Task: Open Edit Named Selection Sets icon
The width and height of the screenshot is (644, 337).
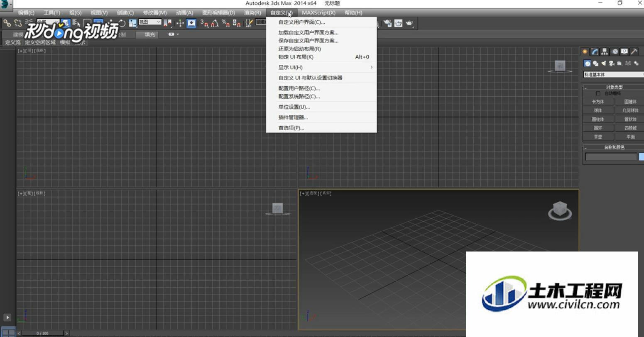Action: point(248,23)
